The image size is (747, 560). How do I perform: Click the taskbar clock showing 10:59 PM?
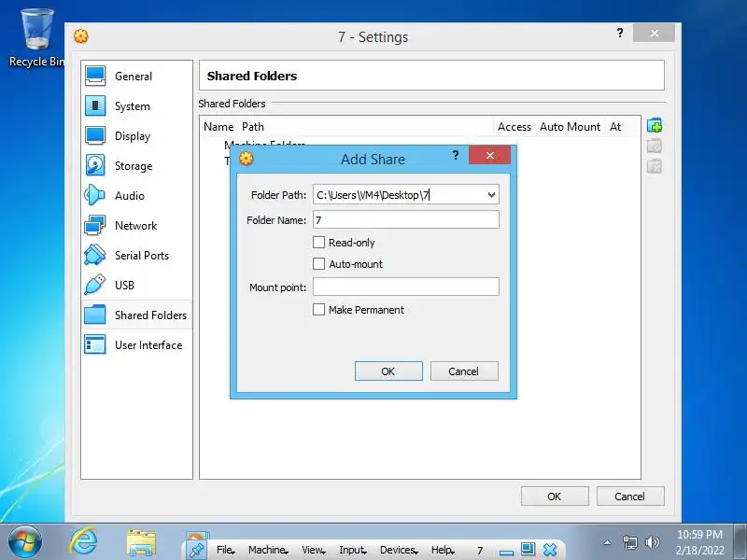point(699,542)
